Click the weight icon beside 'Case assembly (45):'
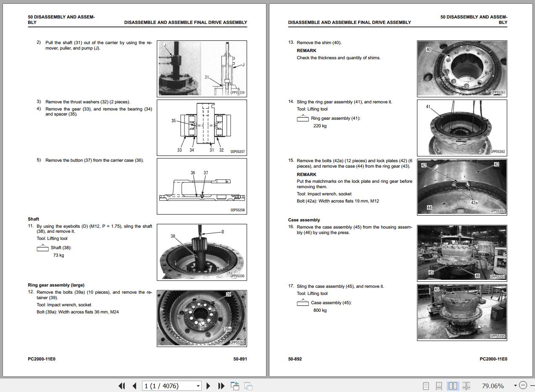Viewport: 535px width, 392px height. [x=303, y=303]
